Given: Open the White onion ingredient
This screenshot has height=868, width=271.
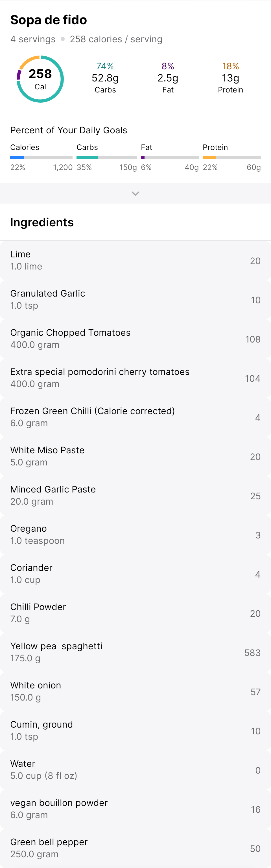Looking at the screenshot, I should pos(135,691).
